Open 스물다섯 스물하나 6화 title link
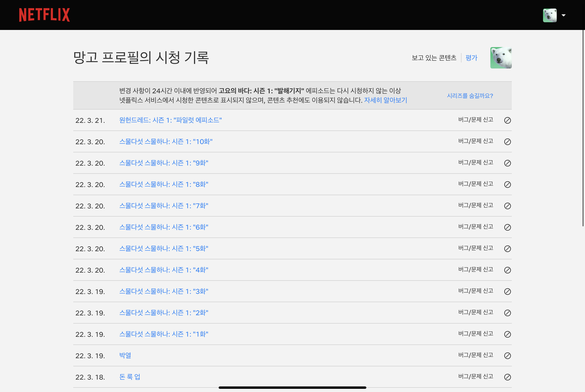 (164, 227)
